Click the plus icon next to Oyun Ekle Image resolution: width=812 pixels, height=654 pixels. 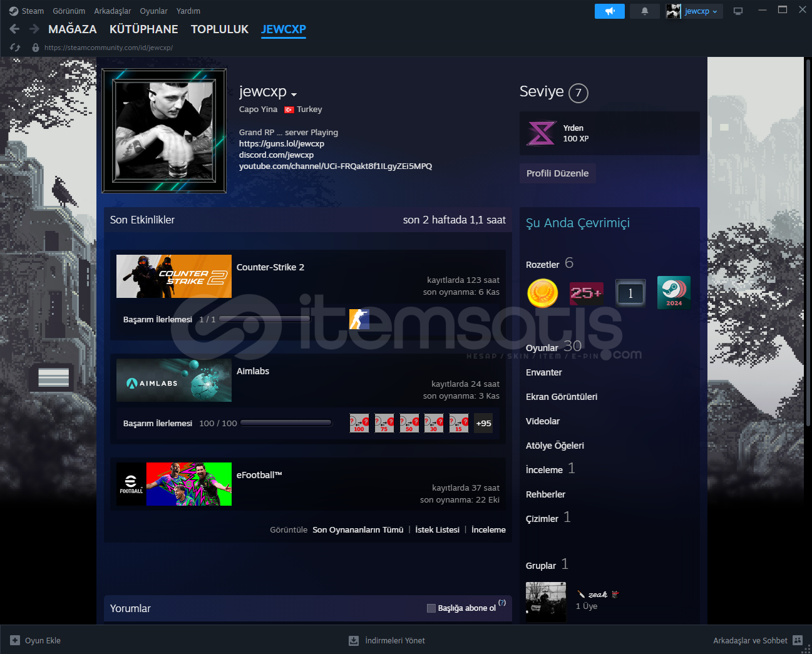15,640
